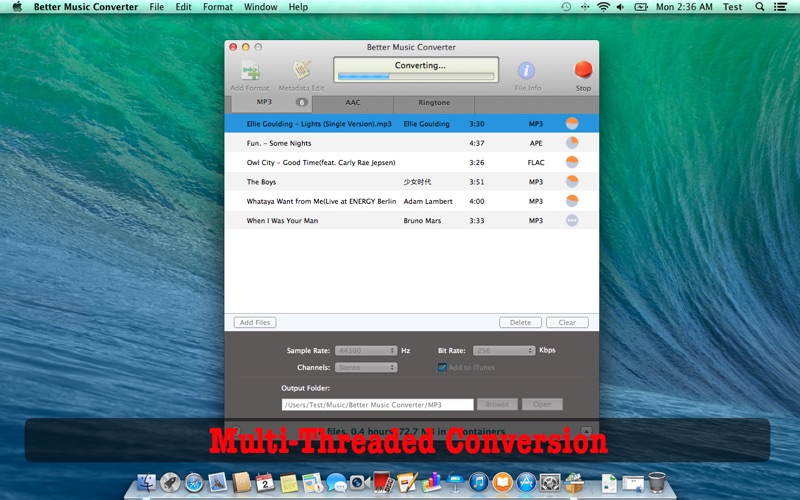The height and width of the screenshot is (500, 800).
Task: Open System Preferences from the dock
Action: (550, 482)
